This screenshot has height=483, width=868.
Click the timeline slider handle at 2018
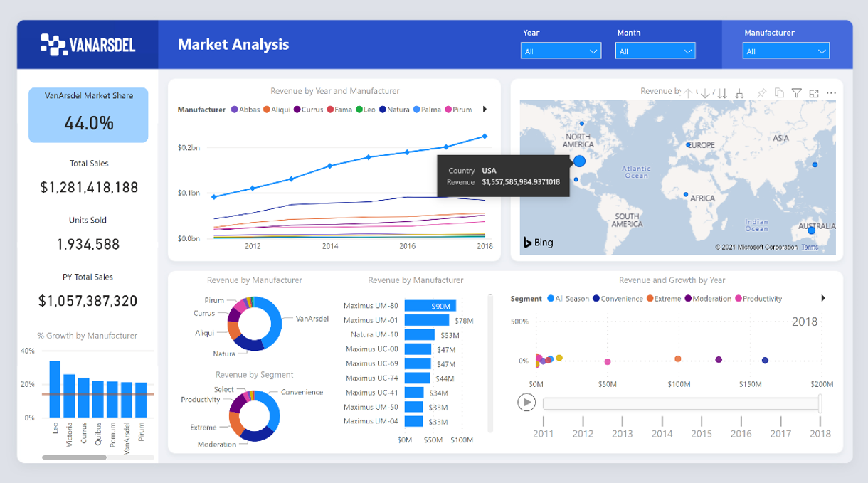pyautogui.click(x=820, y=403)
